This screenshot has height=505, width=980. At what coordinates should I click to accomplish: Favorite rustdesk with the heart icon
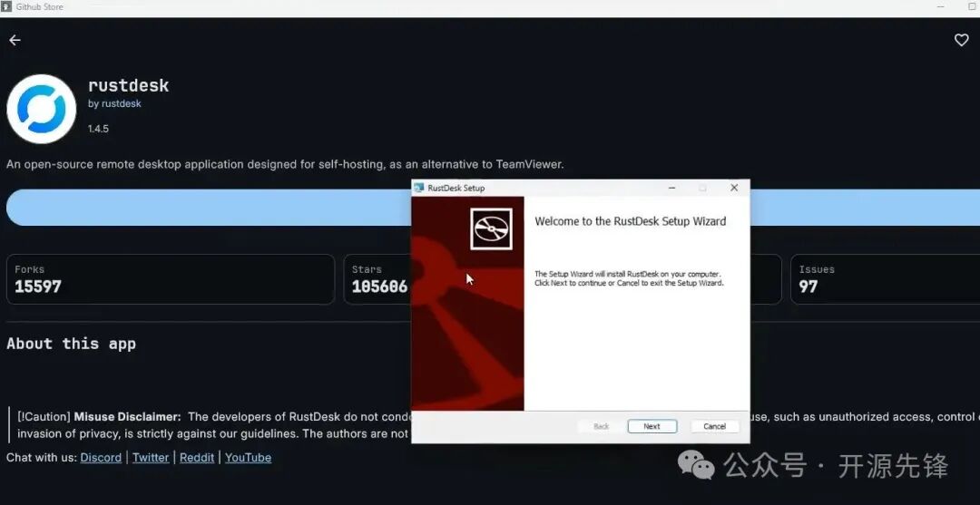[961, 40]
